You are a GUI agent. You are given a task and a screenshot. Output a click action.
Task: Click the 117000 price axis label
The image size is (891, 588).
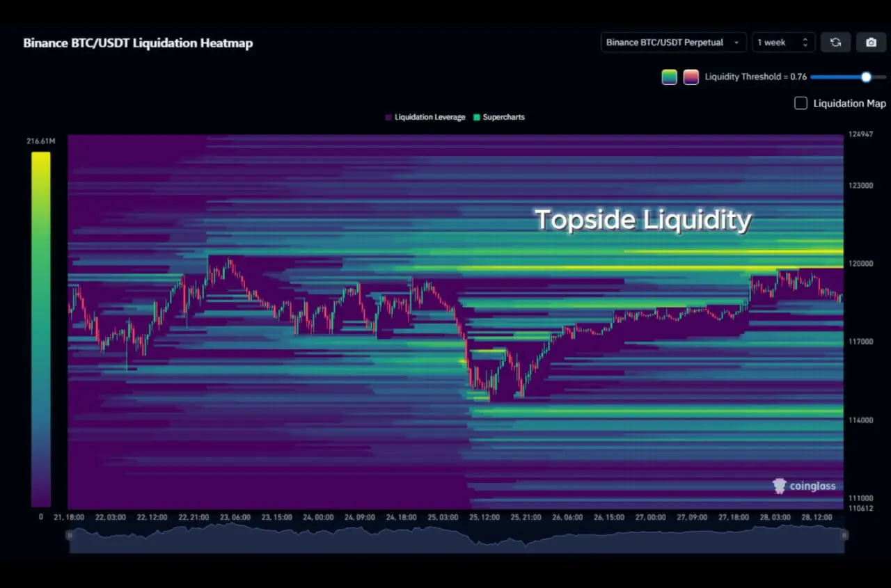pyautogui.click(x=860, y=342)
